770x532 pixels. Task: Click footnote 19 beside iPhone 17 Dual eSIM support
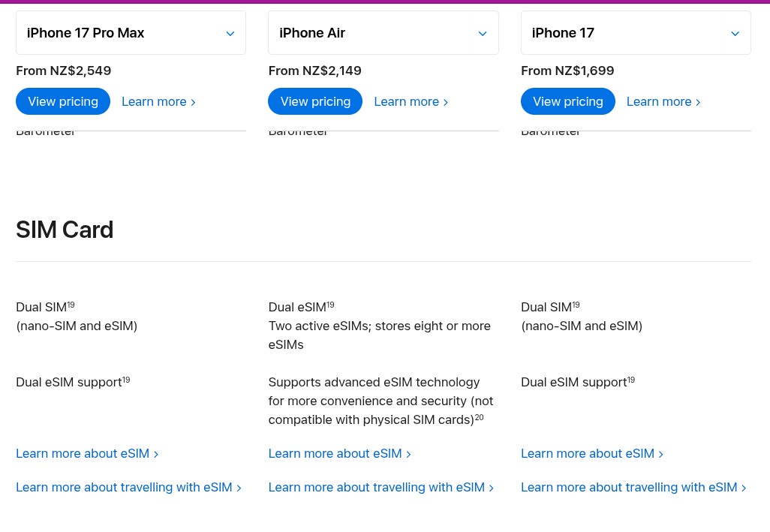point(631,380)
